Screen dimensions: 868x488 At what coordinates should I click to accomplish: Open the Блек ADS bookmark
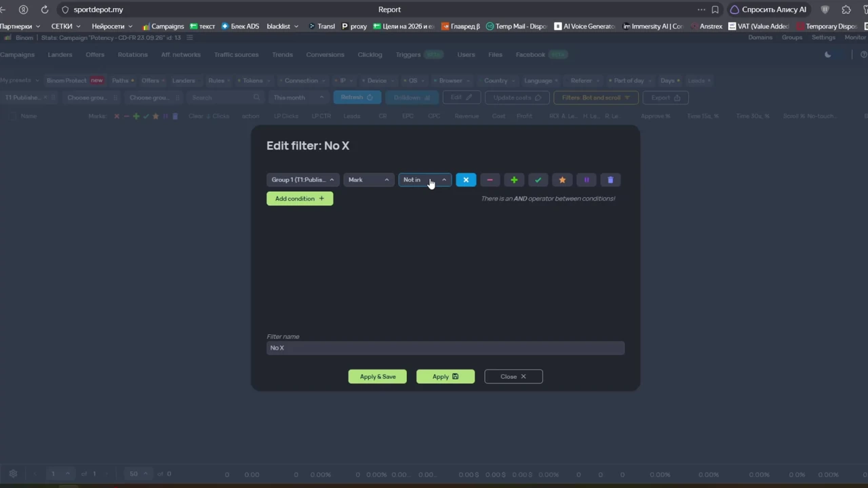click(241, 26)
